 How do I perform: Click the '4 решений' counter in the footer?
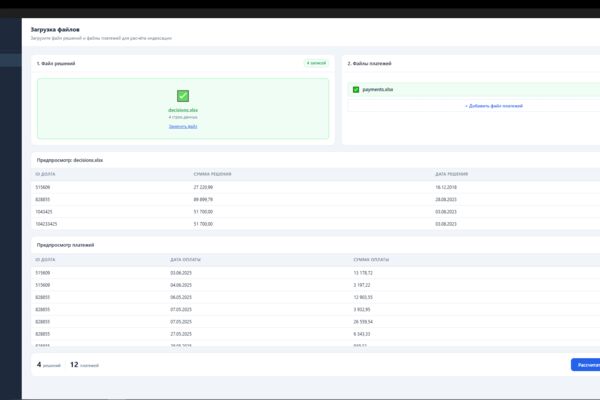pos(49,365)
